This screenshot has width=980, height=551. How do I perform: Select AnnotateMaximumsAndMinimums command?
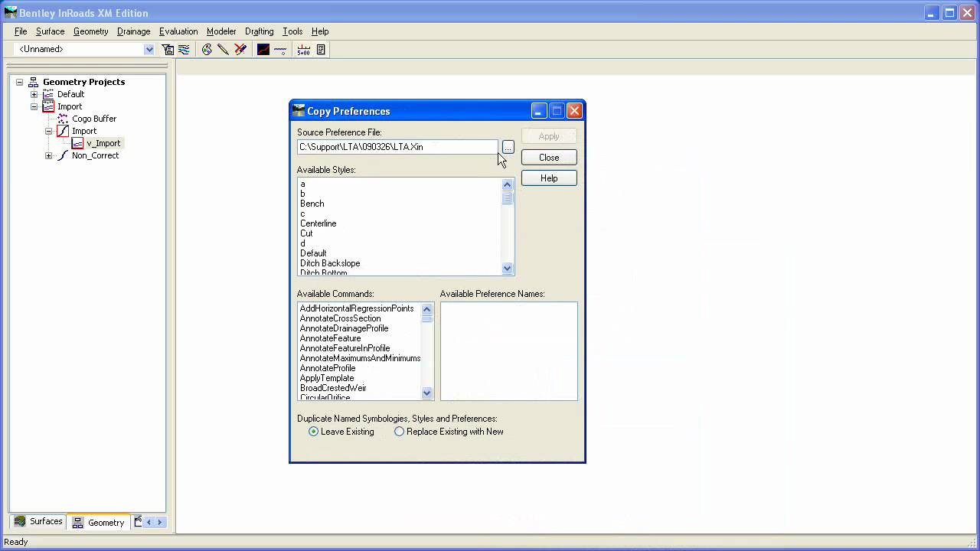(x=360, y=358)
